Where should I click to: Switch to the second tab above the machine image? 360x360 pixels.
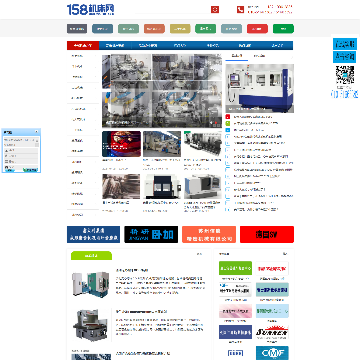tap(259, 56)
